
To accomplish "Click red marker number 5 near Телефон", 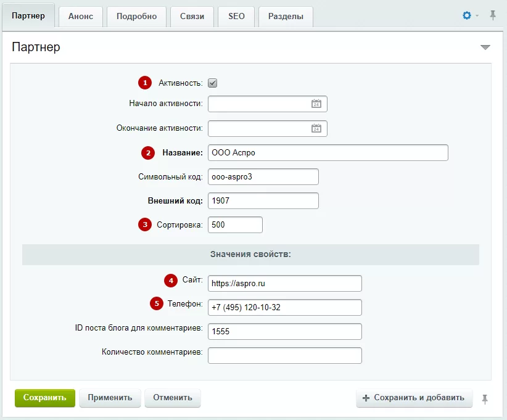I will [157, 303].
